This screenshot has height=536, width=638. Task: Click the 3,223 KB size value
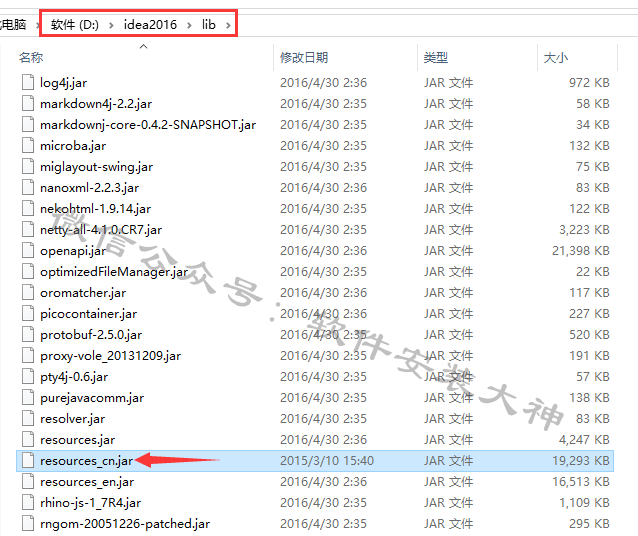[x=584, y=230]
